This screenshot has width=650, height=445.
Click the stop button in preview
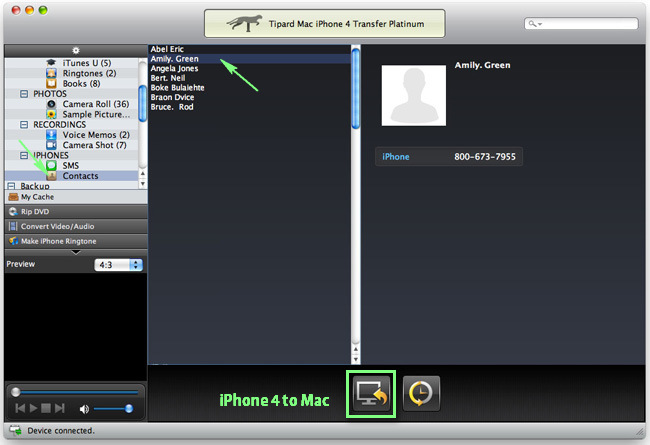[46, 409]
